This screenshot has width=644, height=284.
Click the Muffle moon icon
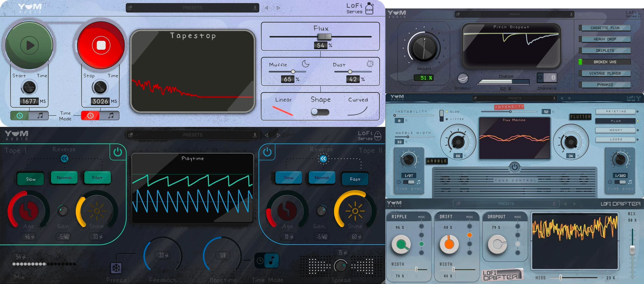[305, 64]
